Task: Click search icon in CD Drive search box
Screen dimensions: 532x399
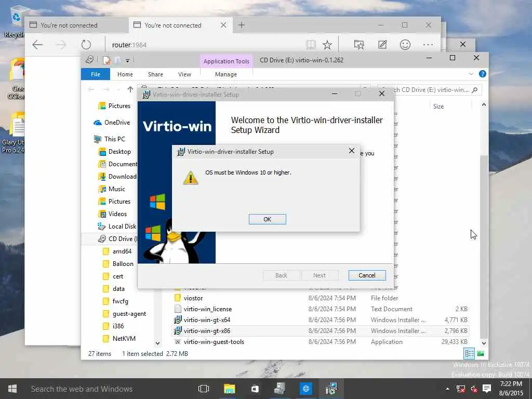Action: [x=475, y=89]
